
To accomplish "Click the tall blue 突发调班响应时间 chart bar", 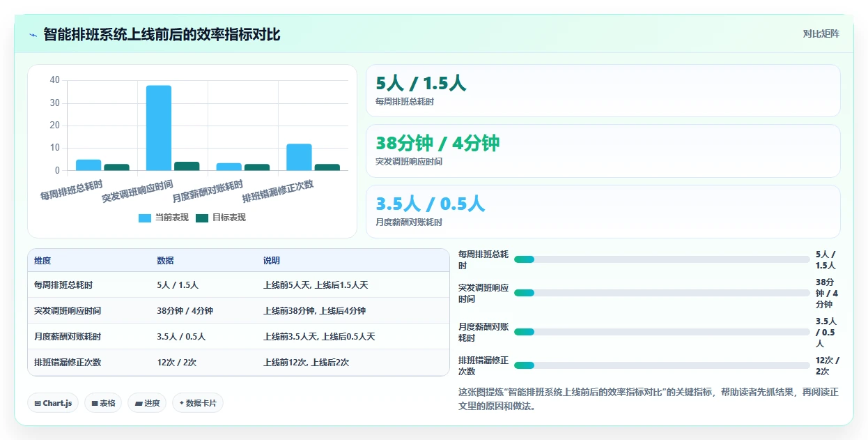I will [159, 128].
